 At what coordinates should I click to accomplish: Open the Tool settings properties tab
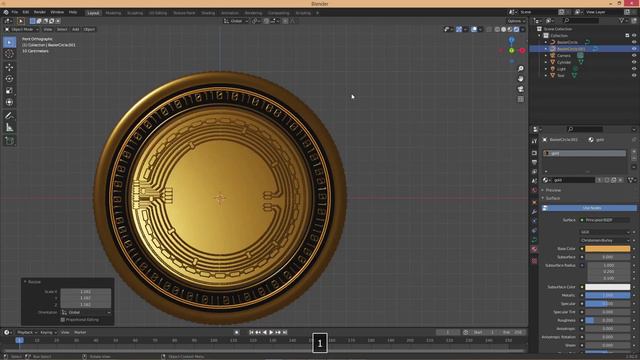(534, 141)
